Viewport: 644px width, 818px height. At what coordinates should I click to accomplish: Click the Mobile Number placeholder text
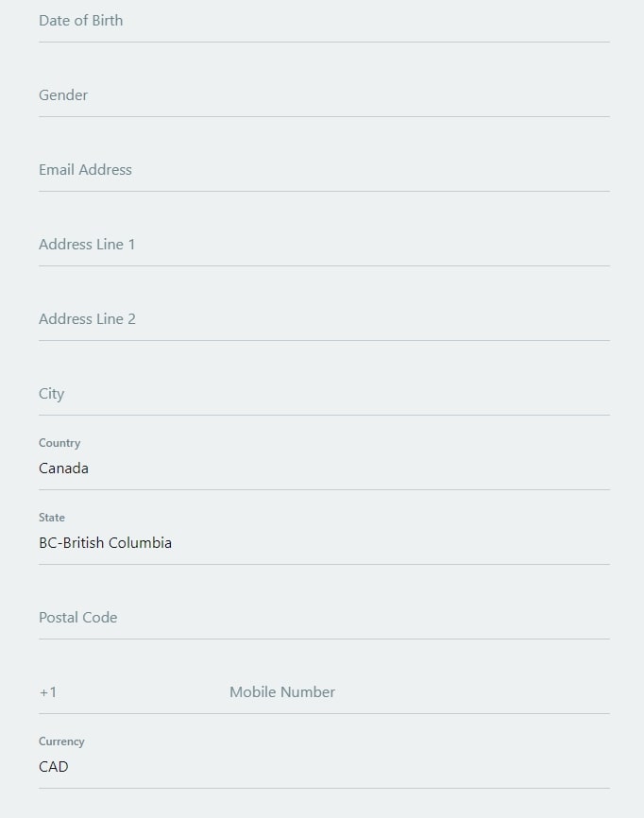coord(281,691)
